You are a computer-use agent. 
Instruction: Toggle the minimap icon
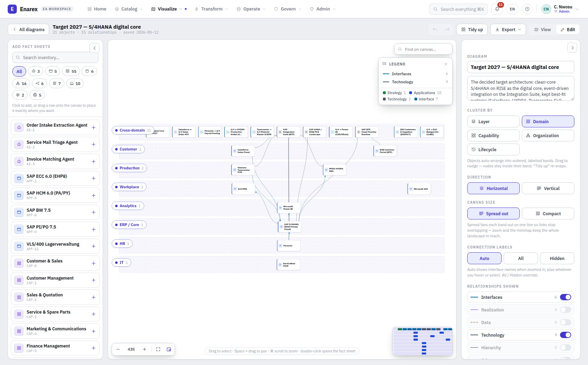point(169,349)
